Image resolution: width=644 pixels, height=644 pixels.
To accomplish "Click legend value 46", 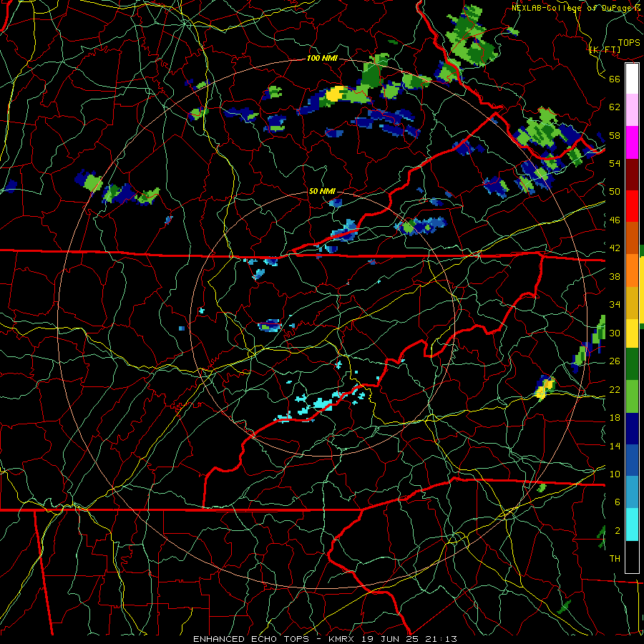I will click(x=615, y=220).
